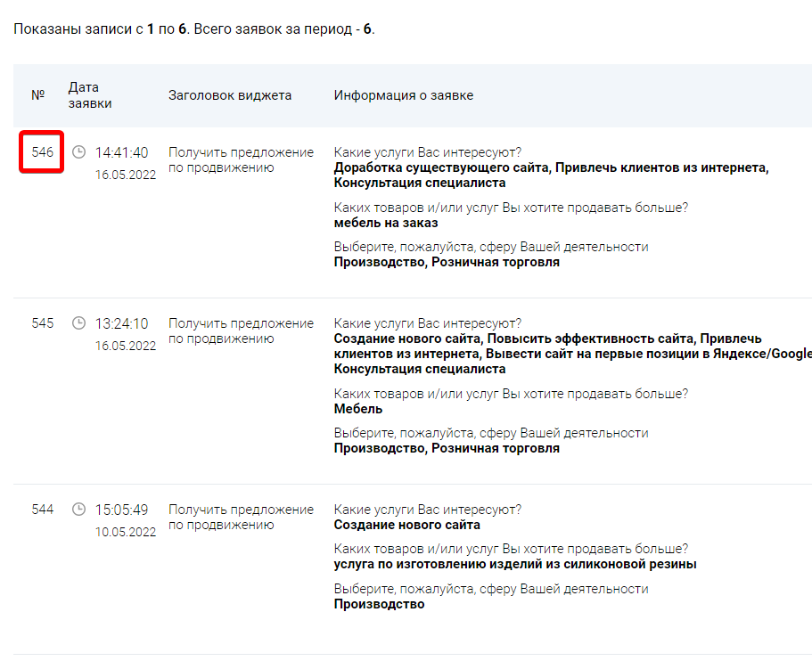This screenshot has height=661, width=812.
Task: Open request number 546 outlined in red
Action: [x=42, y=152]
